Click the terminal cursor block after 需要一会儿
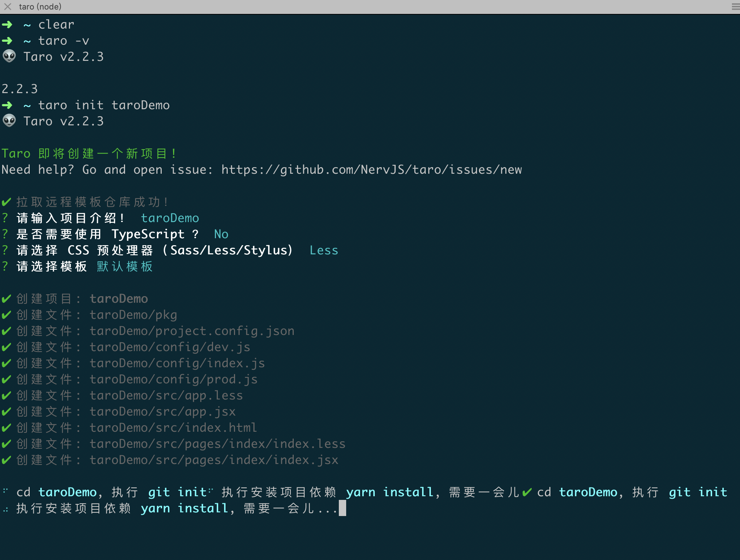This screenshot has width=740, height=560. (x=342, y=508)
